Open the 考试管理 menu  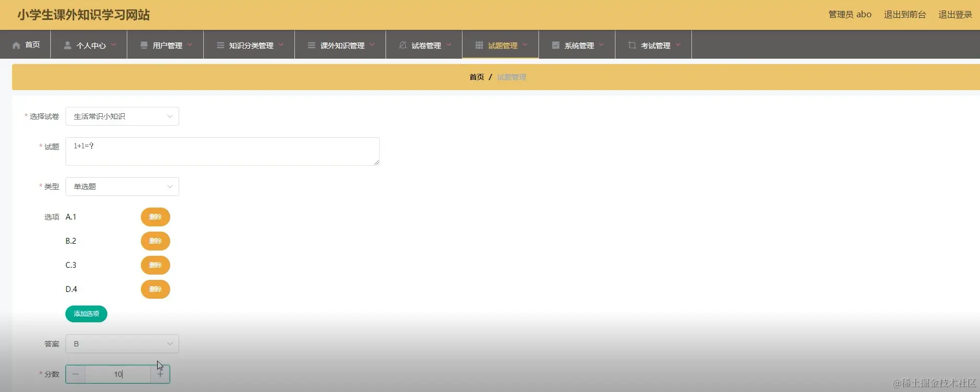click(654, 45)
